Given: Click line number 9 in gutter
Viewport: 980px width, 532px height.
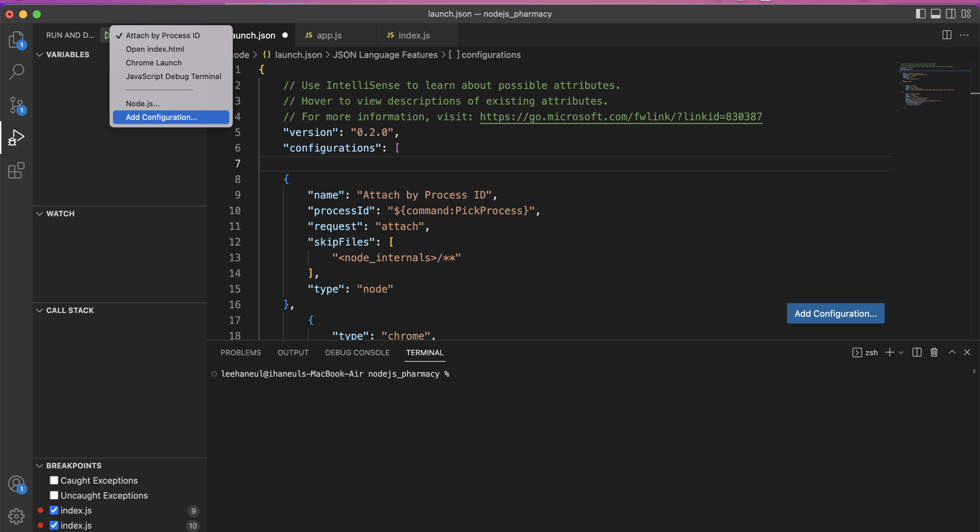Looking at the screenshot, I should (x=238, y=194).
